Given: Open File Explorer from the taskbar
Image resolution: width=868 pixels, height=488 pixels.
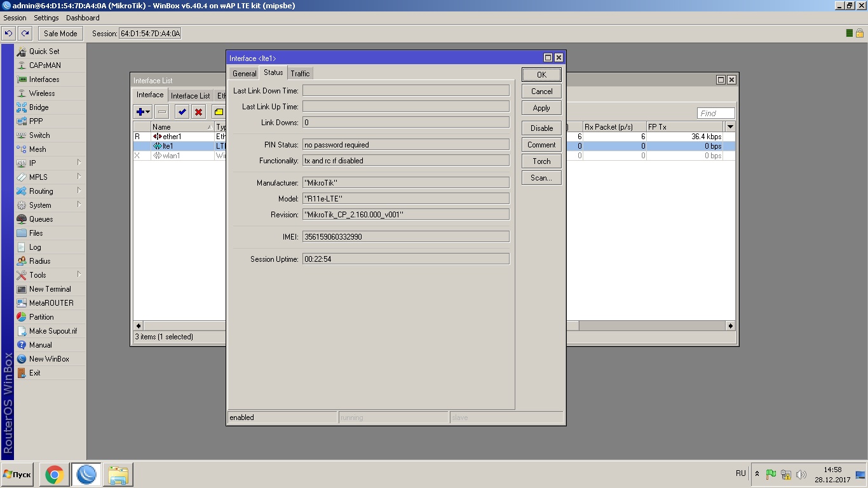Looking at the screenshot, I should pos(118,475).
